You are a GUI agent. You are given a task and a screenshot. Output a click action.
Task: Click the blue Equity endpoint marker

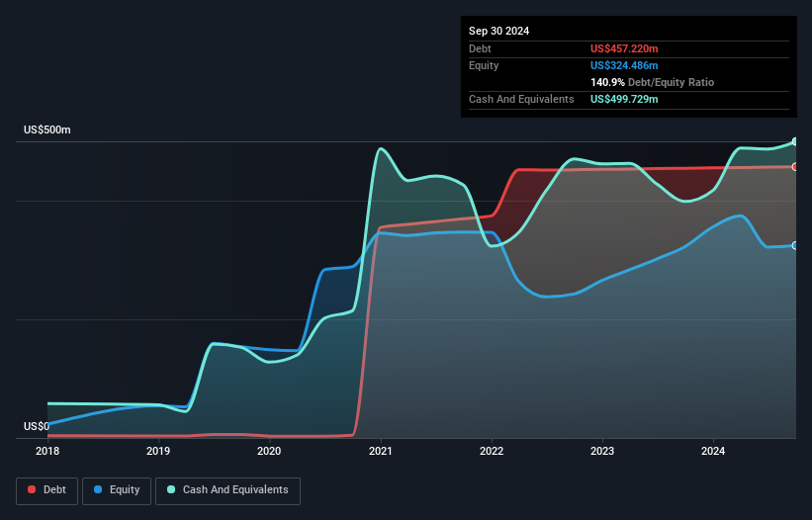click(x=795, y=246)
